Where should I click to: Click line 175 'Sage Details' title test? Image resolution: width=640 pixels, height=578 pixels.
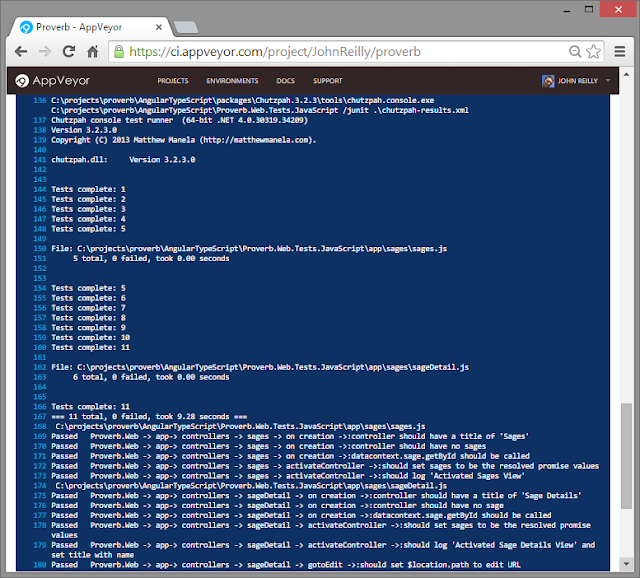pyautogui.click(x=316, y=496)
